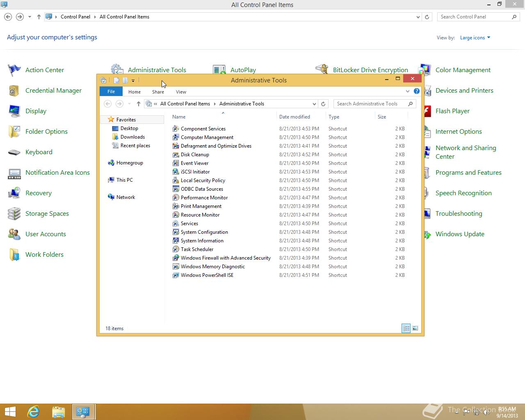Select Windows Firewall with Advanced Security icon
Viewport: 525px width, 420px height.
[x=176, y=258]
